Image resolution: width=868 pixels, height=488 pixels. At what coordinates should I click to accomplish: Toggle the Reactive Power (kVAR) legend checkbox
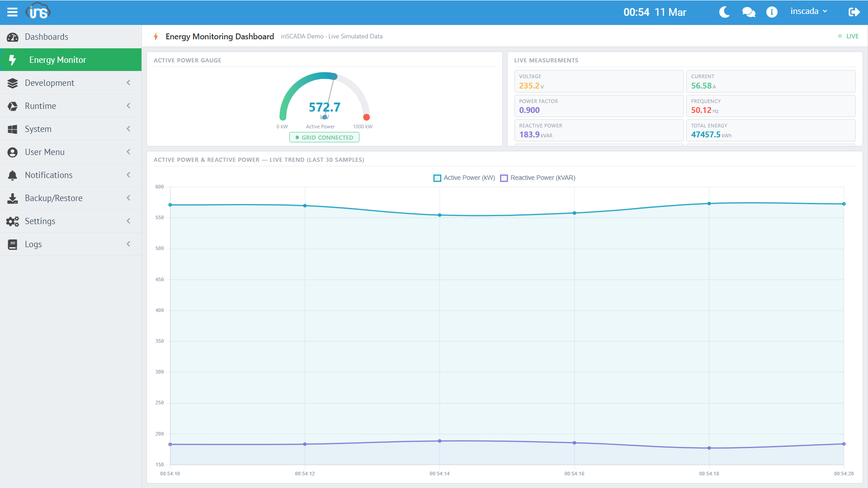(x=504, y=178)
